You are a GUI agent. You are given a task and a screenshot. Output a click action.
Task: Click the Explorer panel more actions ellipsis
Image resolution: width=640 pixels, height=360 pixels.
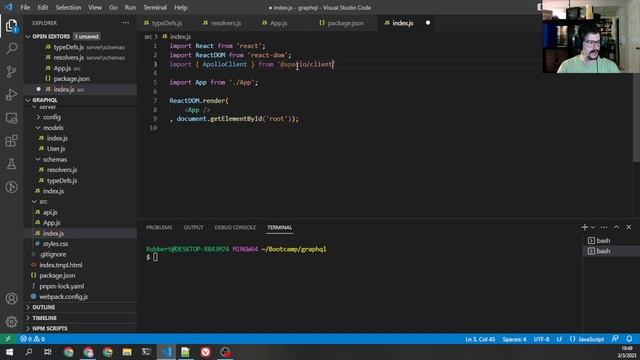coord(126,23)
